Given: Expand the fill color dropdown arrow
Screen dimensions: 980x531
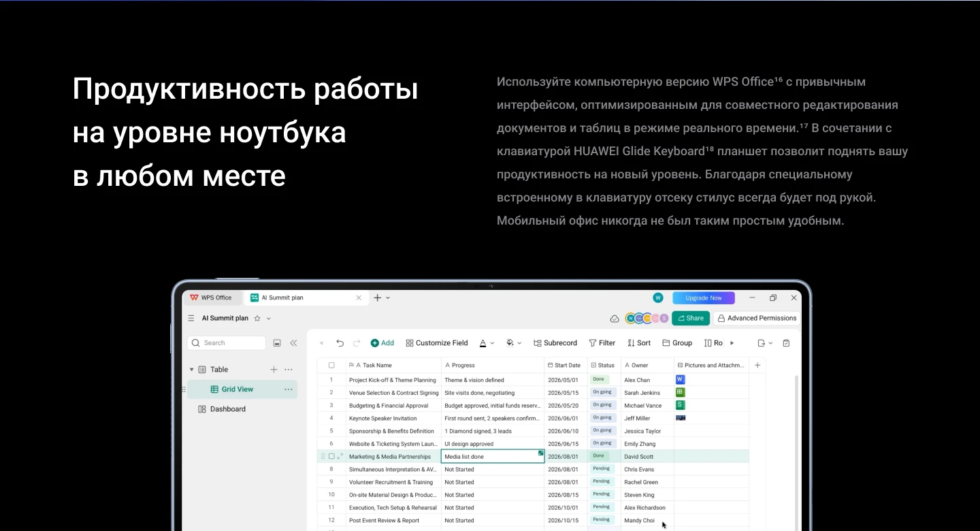Looking at the screenshot, I should pyautogui.click(x=519, y=343).
